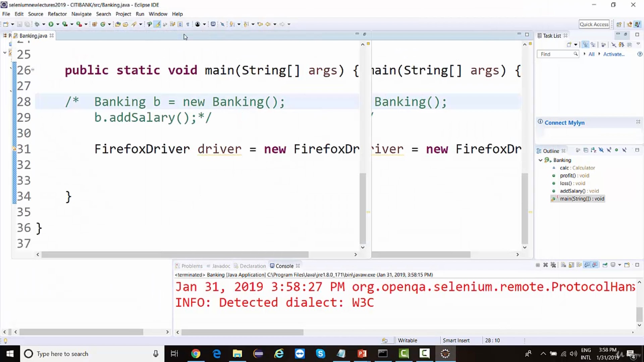This screenshot has height=362, width=644.
Task: Switch to the Declaration tab
Action: (x=250, y=266)
